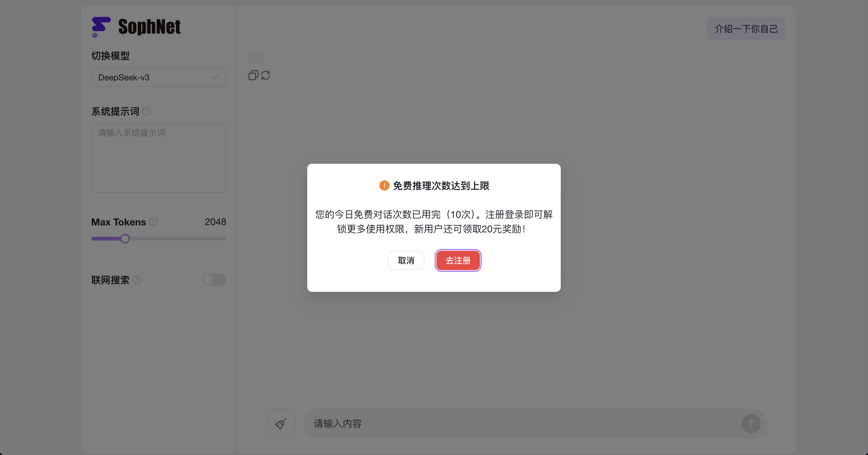Screen dimensions: 868x455
Task: Click the 切换模型 heading label
Action: pyautogui.click(x=110, y=56)
